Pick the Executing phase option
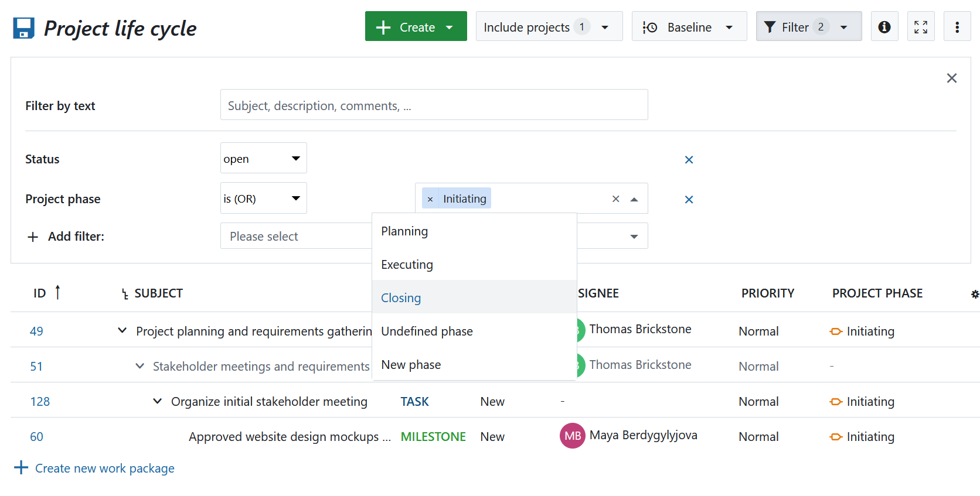Viewport: 980px width, 496px height. 407,265
